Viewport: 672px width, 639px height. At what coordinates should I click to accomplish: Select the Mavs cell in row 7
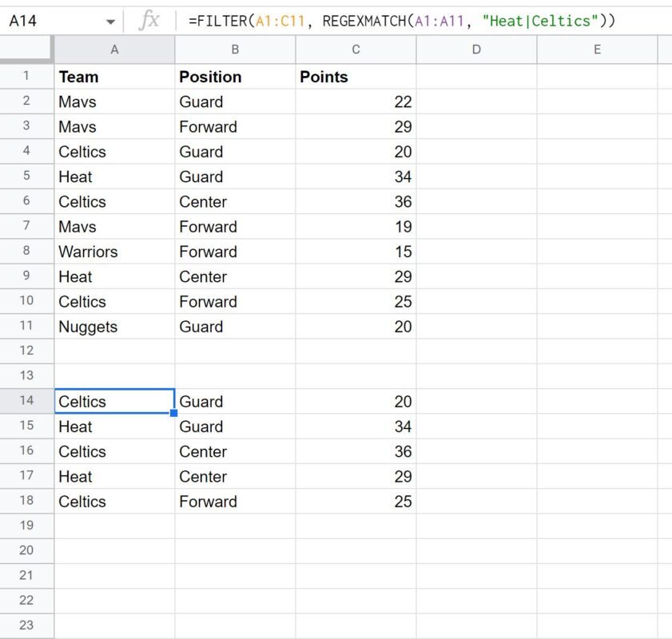tap(114, 227)
